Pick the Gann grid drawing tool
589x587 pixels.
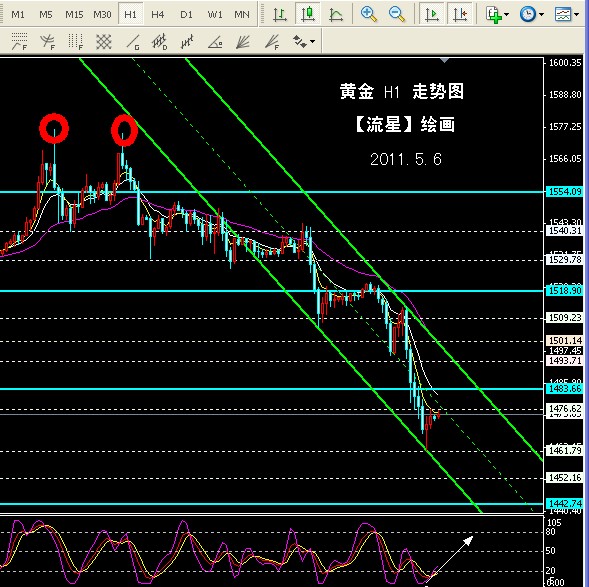[103, 41]
